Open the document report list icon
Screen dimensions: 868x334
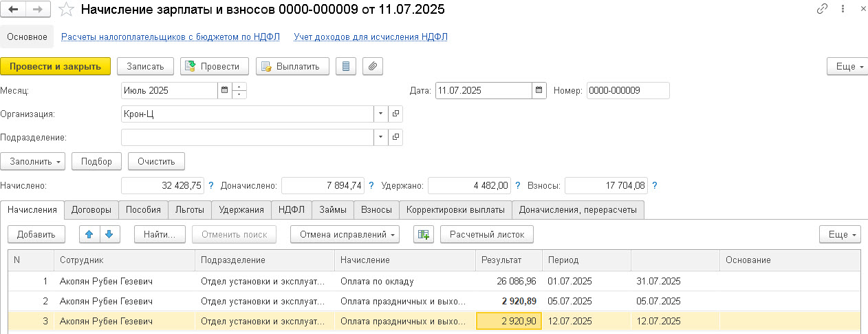(x=346, y=66)
